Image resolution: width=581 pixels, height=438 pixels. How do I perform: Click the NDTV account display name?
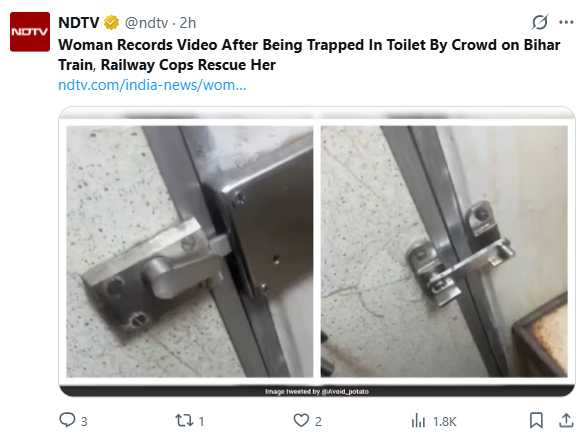coord(79,23)
